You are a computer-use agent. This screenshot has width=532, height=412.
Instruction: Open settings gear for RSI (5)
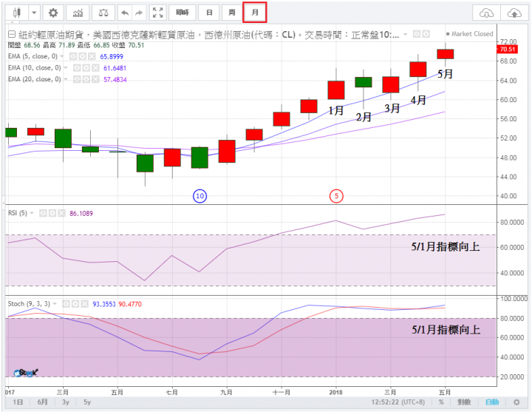point(52,213)
